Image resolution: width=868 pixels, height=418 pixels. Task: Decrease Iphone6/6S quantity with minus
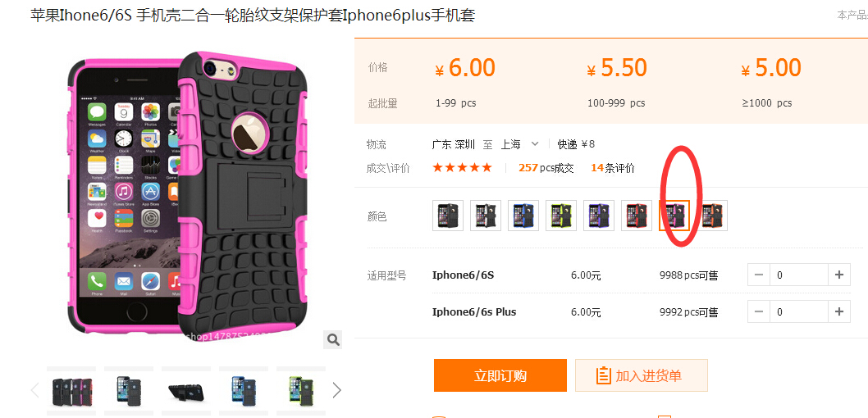point(759,275)
